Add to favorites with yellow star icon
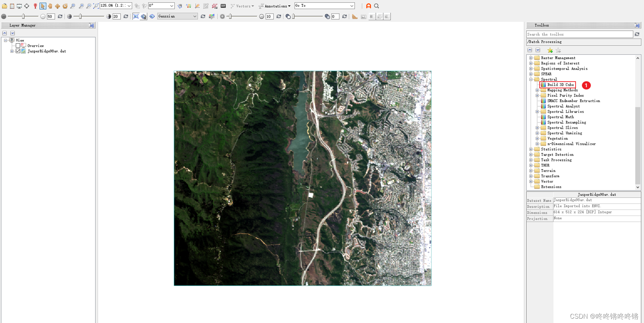This screenshot has width=644, height=323. coord(550,50)
